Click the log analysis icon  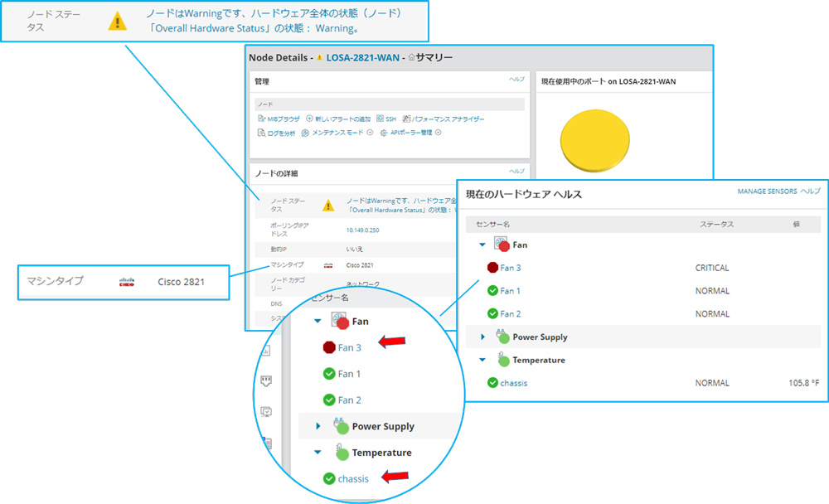(x=261, y=133)
